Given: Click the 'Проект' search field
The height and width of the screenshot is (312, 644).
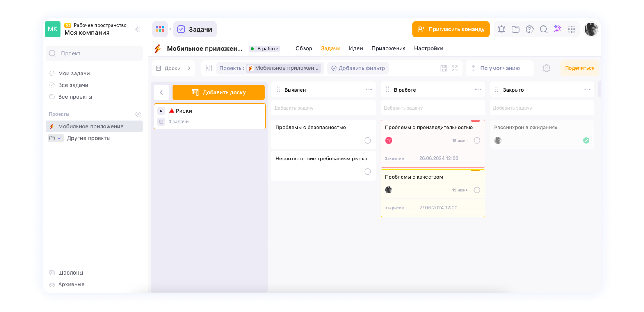Looking at the screenshot, I should [94, 53].
